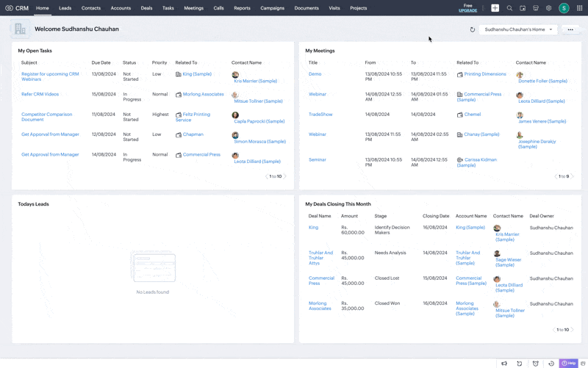
Task: Open Truhlar And Truhlar Attys deal
Action: 320,259
